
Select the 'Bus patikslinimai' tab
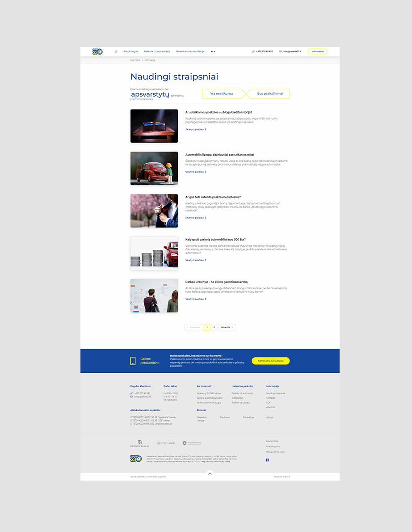270,93
